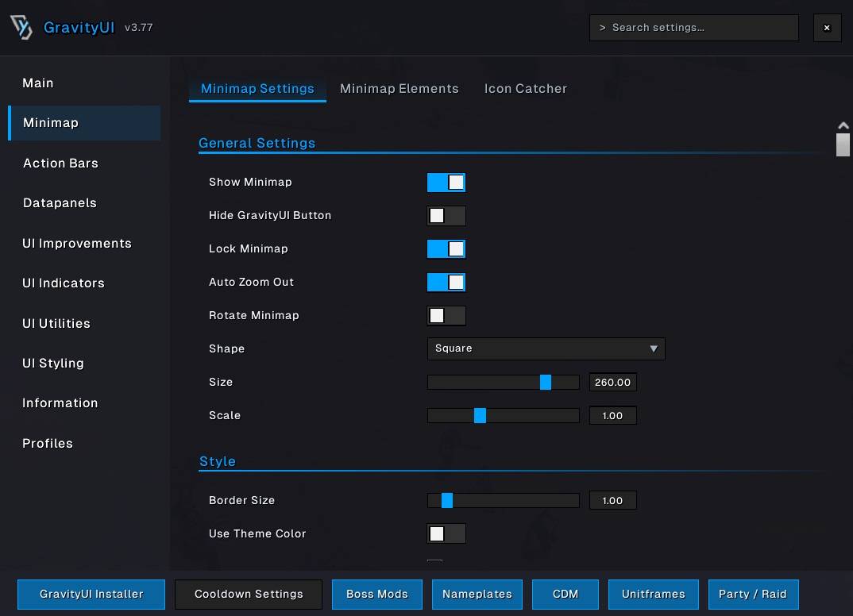
Task: Click the scroll up arrow
Action: pyautogui.click(x=843, y=125)
